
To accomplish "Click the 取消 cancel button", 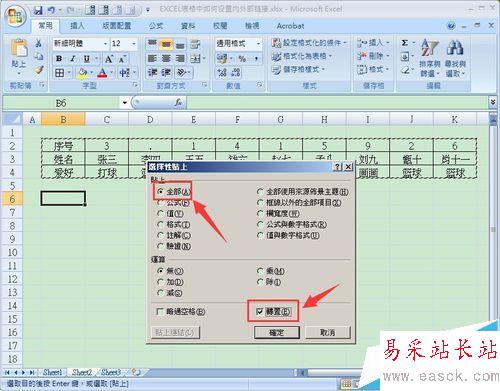I will click(x=328, y=332).
